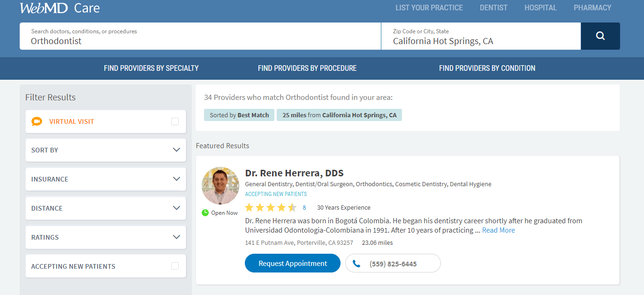Expand the Distance filter

(177, 208)
